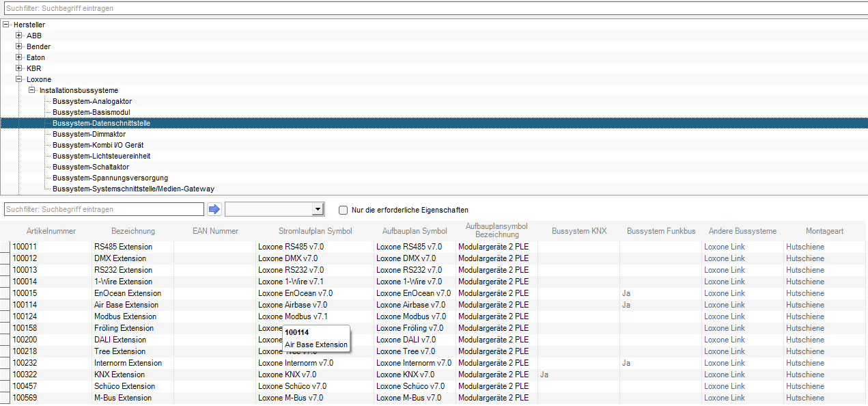Select the Bussystem-Basismodul tree entry
This screenshot has height=406, width=868.
point(92,112)
